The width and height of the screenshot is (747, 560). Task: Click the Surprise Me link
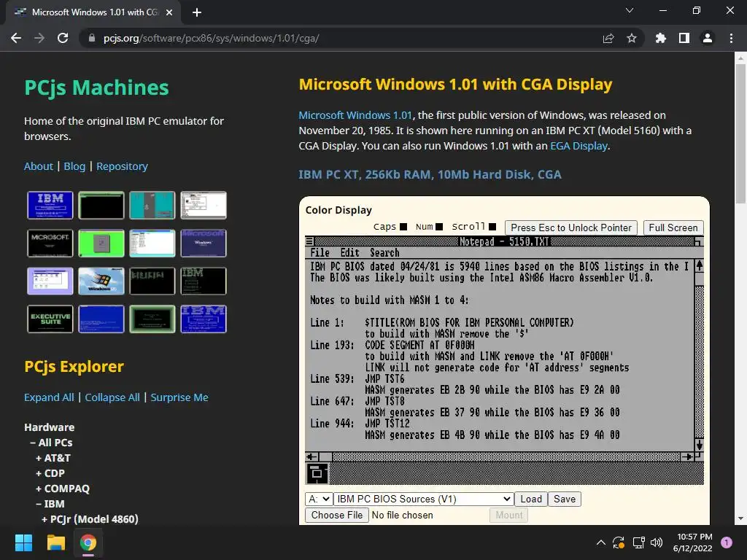pyautogui.click(x=179, y=397)
